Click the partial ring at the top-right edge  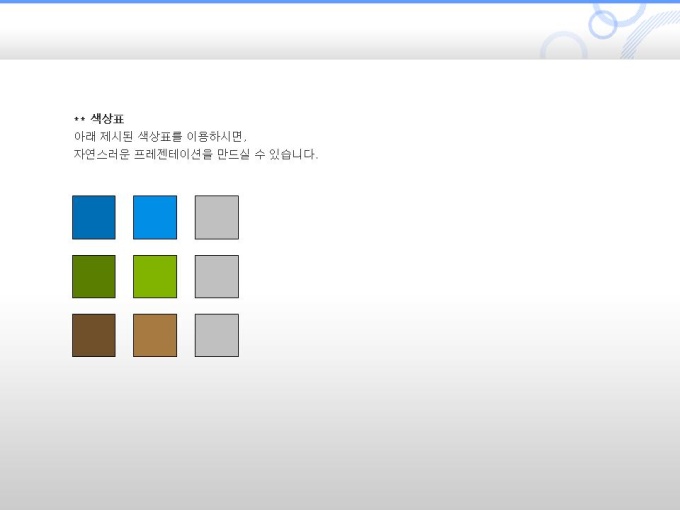(619, 14)
